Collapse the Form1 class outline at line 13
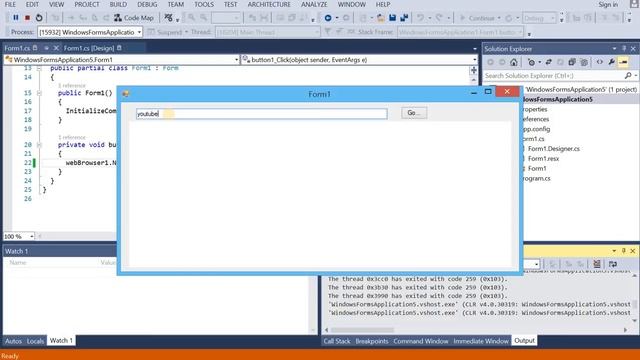Viewport: 640px width, 360px height. (39, 68)
